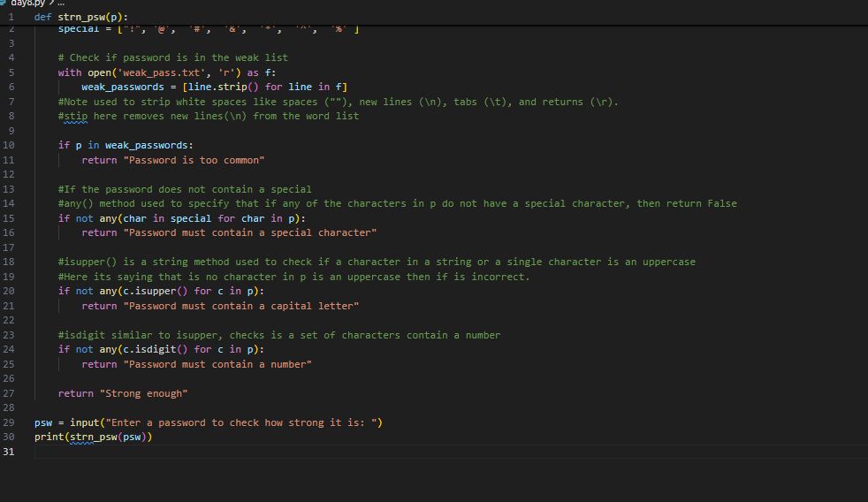Click string "Password must contain a special character"
This screenshot has width=868, height=502.
pos(249,233)
